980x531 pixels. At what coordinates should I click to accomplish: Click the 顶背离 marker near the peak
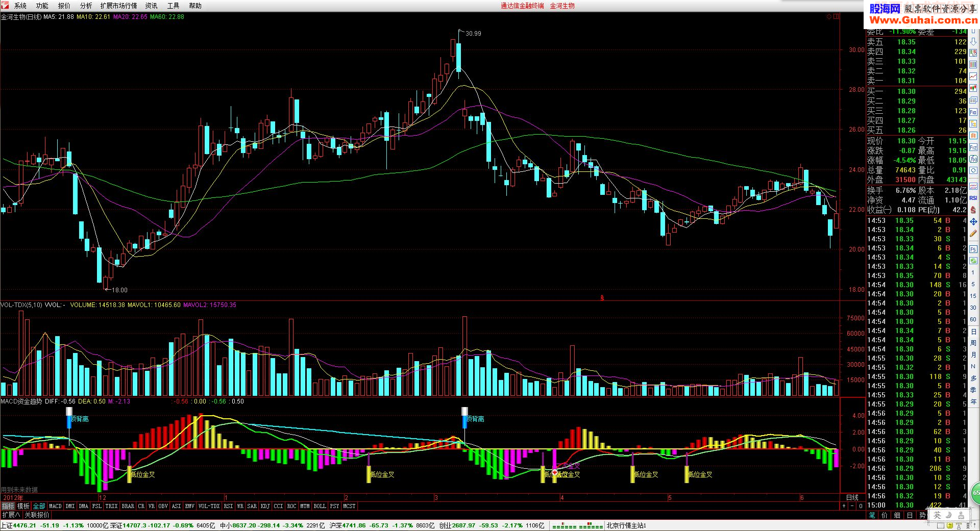(475, 419)
